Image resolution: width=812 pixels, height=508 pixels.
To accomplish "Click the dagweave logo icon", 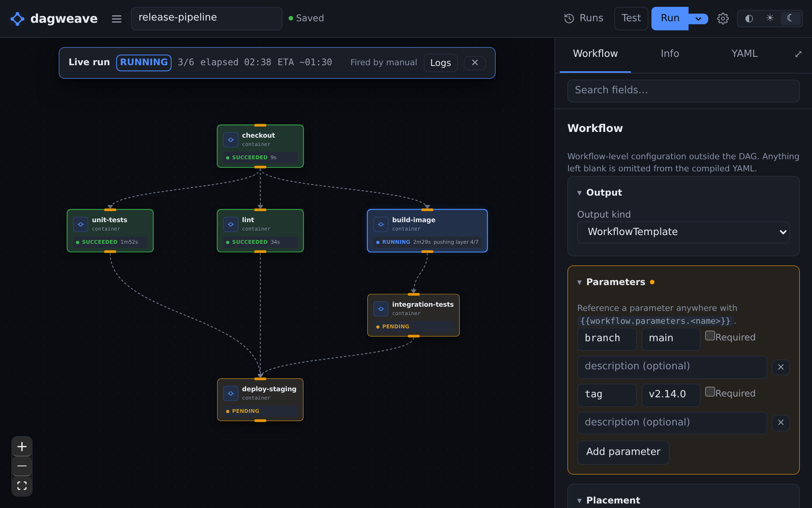I will pos(17,19).
